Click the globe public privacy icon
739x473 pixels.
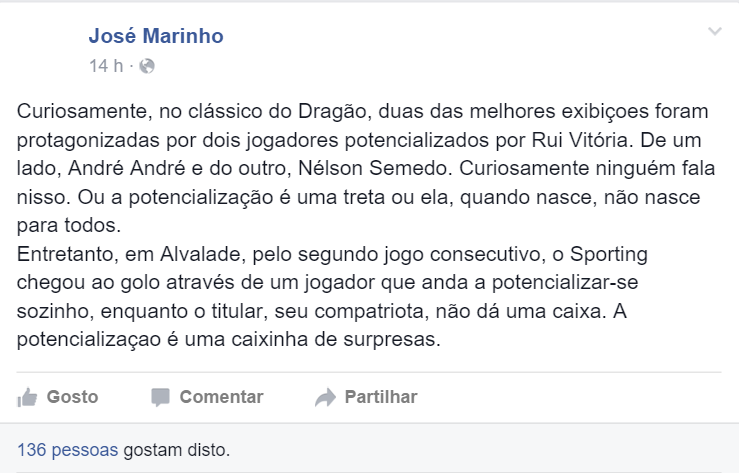click(147, 67)
